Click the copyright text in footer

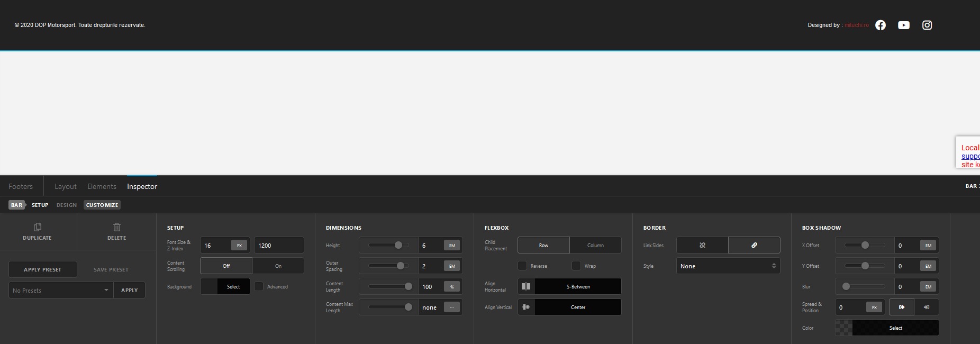80,25
